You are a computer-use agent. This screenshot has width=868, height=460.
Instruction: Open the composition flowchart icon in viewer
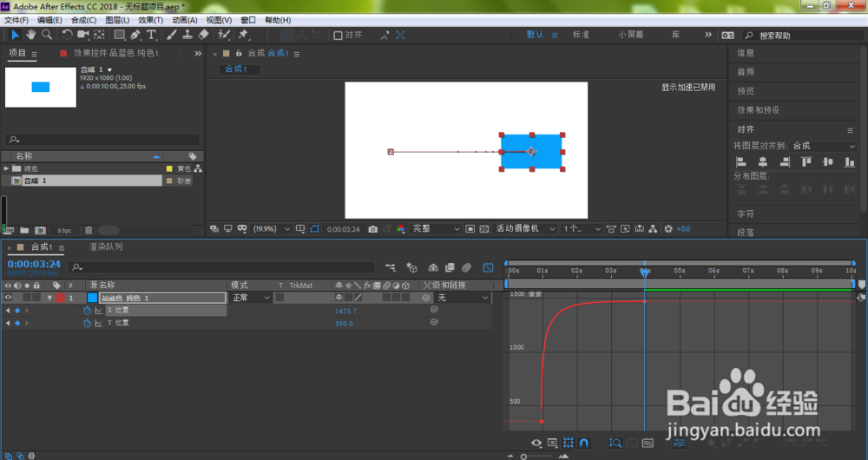coord(654,229)
